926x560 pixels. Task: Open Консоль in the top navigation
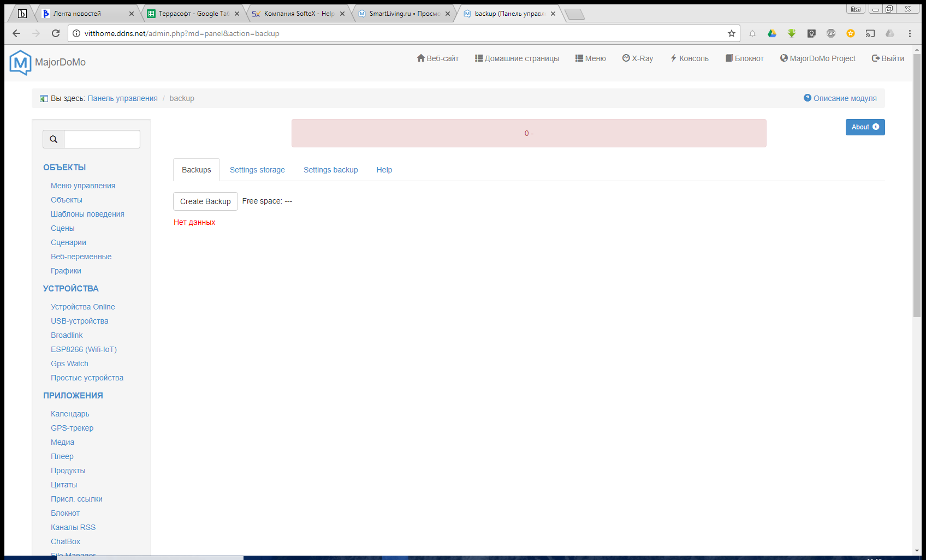pos(689,58)
